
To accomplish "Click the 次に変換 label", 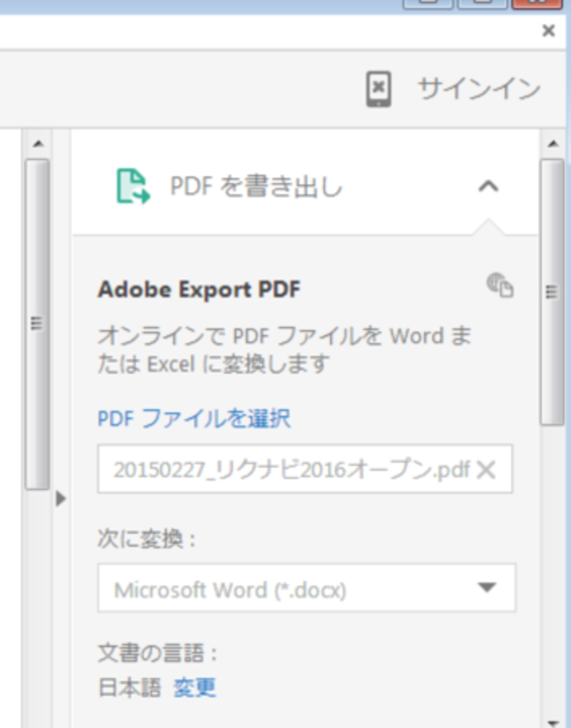I will click(x=147, y=539).
